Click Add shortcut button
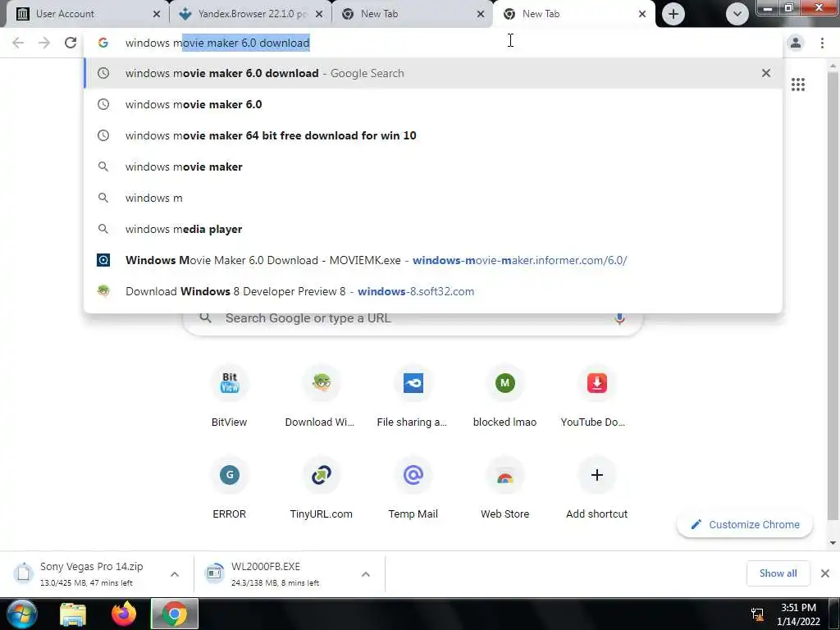840x630 pixels. [597, 488]
